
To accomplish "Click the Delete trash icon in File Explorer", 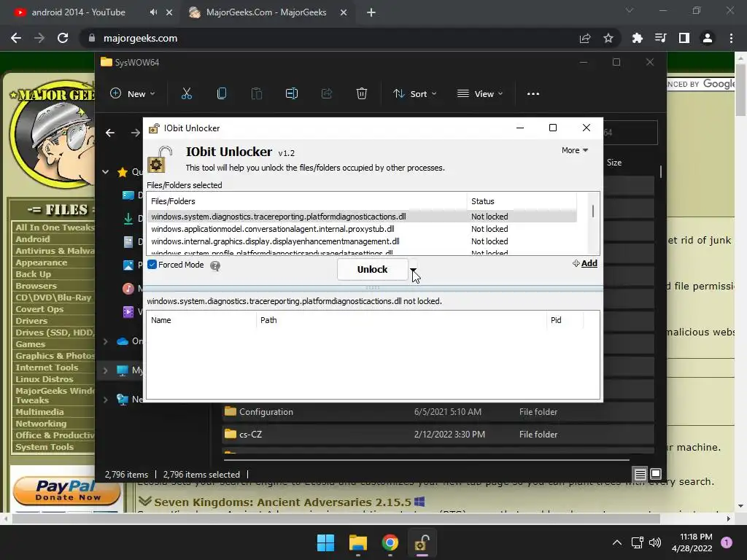I will coord(362,94).
